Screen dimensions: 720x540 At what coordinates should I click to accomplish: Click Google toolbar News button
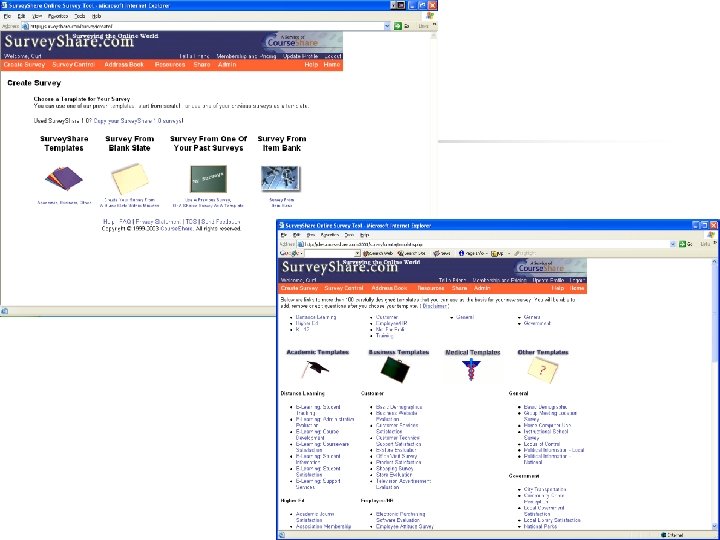point(442,253)
